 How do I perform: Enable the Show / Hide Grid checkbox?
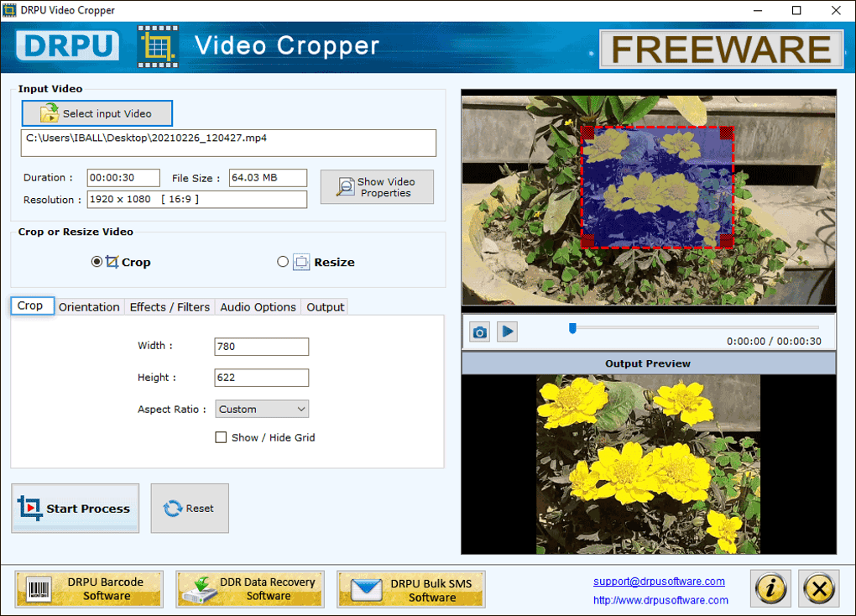pyautogui.click(x=221, y=437)
